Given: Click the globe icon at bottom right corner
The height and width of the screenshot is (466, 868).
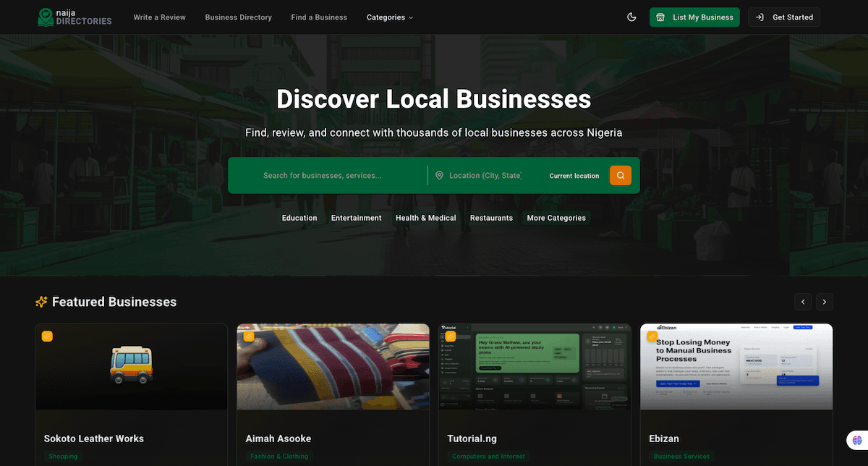Looking at the screenshot, I should tap(857, 439).
